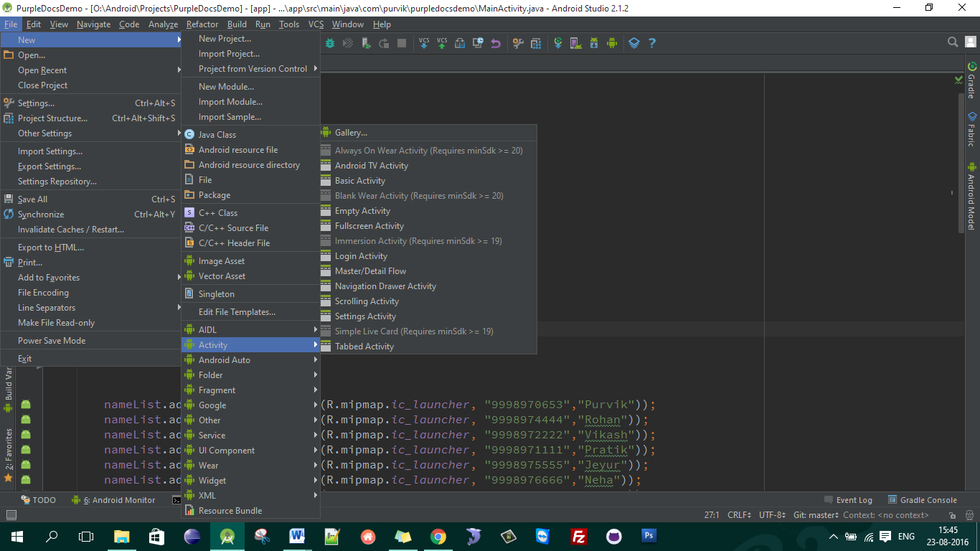This screenshot has width=980, height=551.
Task: Click the Attach debugger to Android process icon
Action: tap(366, 43)
